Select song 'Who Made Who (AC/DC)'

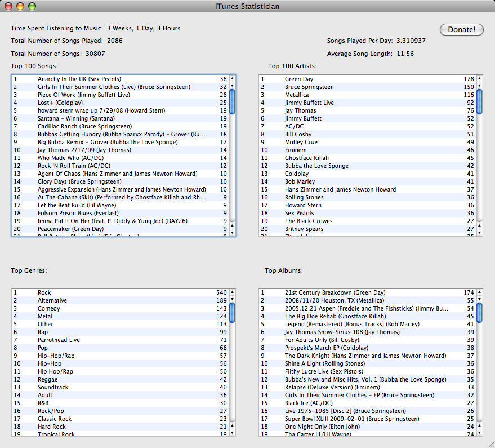(x=121, y=158)
